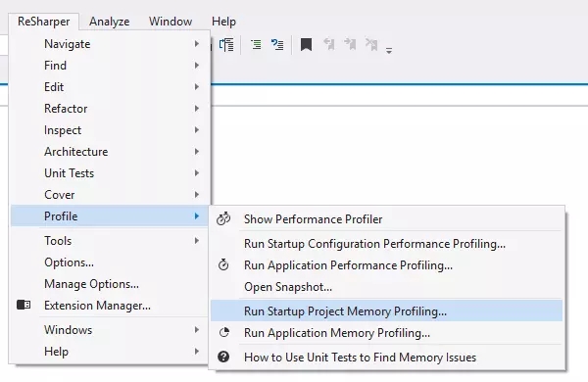Open the Window menu
The width and height of the screenshot is (588, 382).
tap(171, 22)
